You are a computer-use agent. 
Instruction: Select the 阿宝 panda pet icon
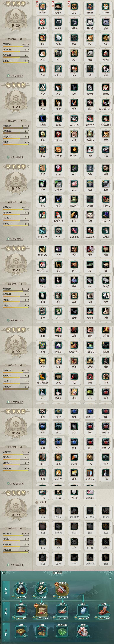click(90, 215)
